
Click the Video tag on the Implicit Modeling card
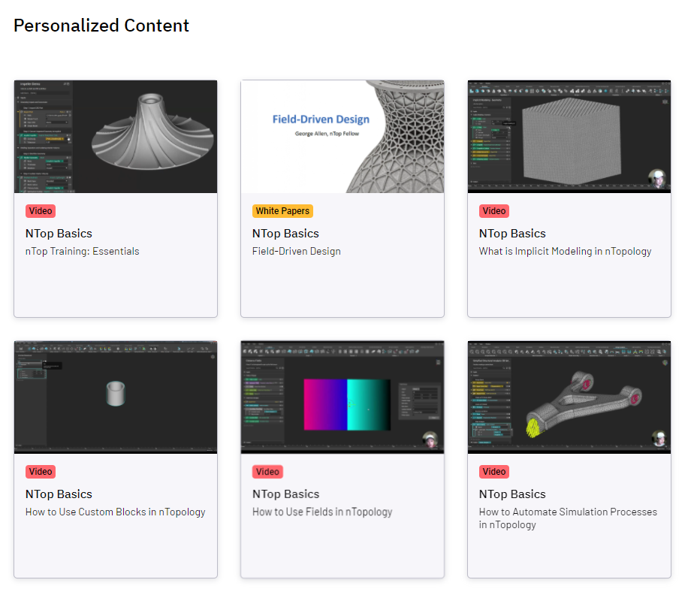(494, 211)
